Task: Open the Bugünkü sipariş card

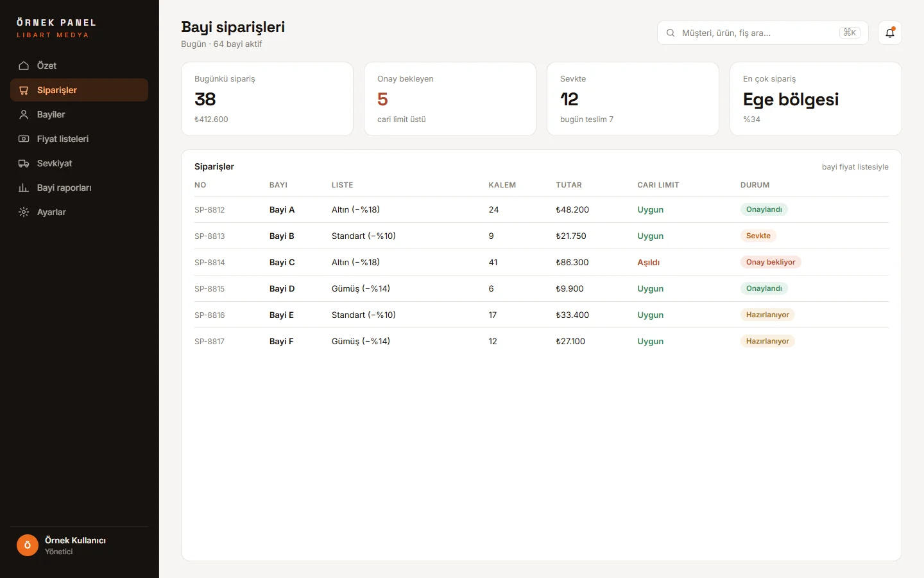Action: point(267,99)
